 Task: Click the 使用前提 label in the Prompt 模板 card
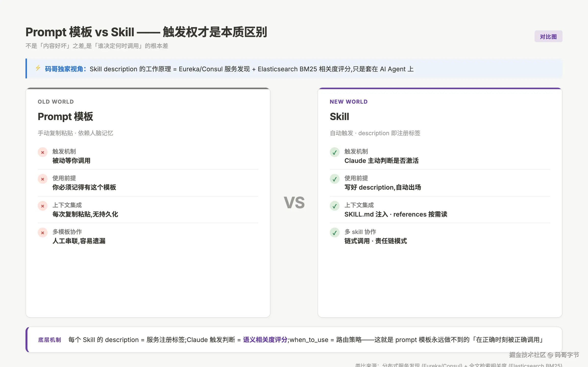pos(64,178)
